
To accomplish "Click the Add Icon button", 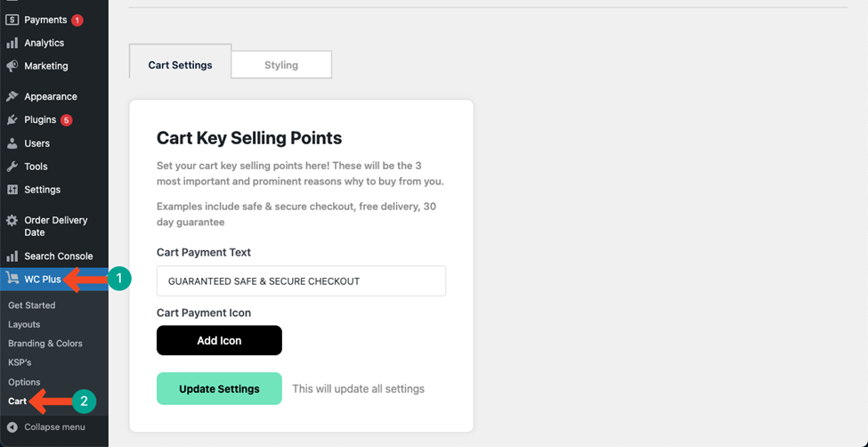I will (x=219, y=340).
